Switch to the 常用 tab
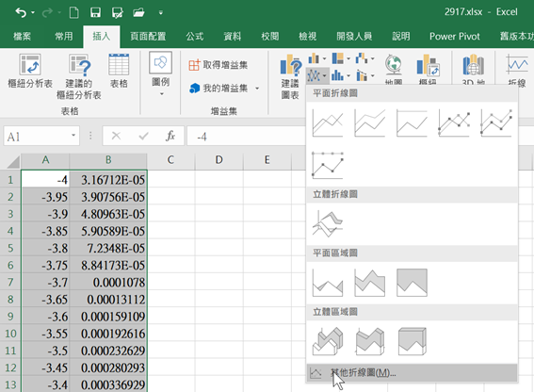 [64, 36]
